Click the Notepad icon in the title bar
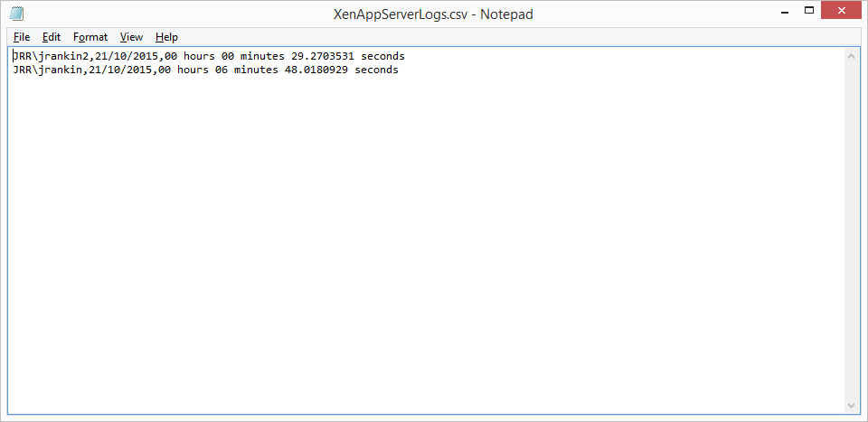This screenshot has height=422, width=868. (x=16, y=14)
